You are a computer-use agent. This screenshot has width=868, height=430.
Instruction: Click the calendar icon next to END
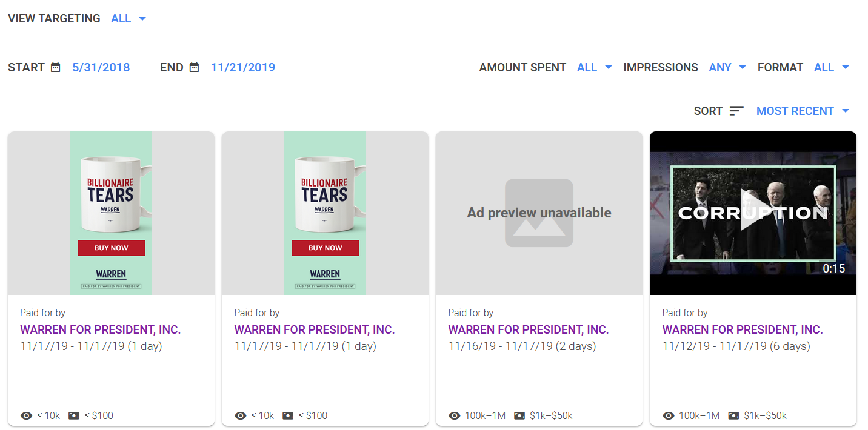[194, 68]
